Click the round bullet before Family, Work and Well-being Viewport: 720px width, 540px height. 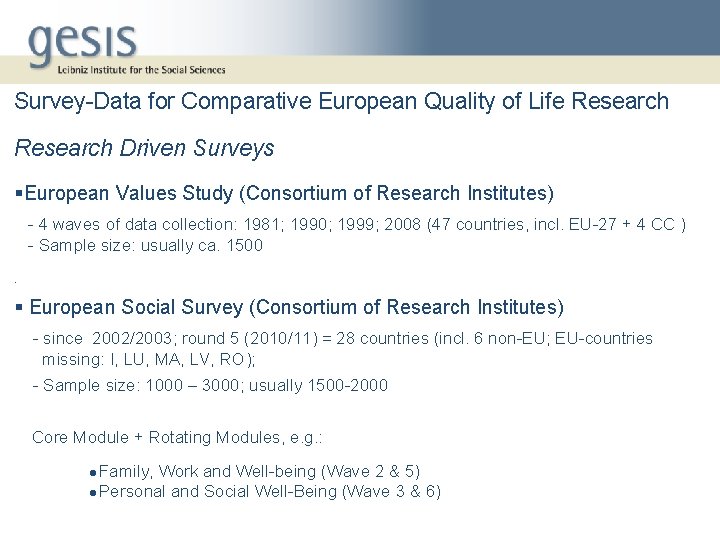(x=92, y=472)
